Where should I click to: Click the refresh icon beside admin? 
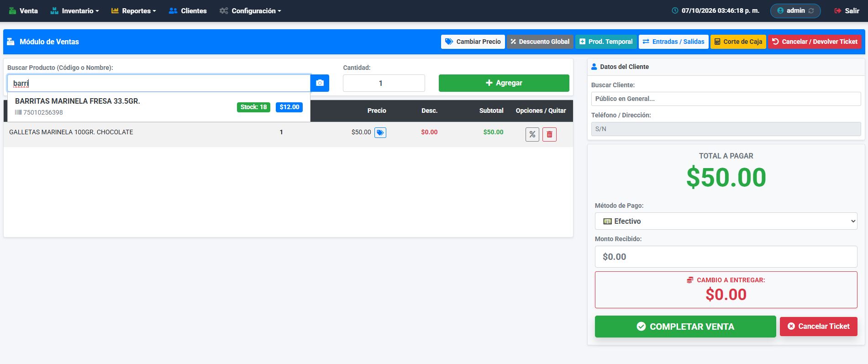pos(811,11)
